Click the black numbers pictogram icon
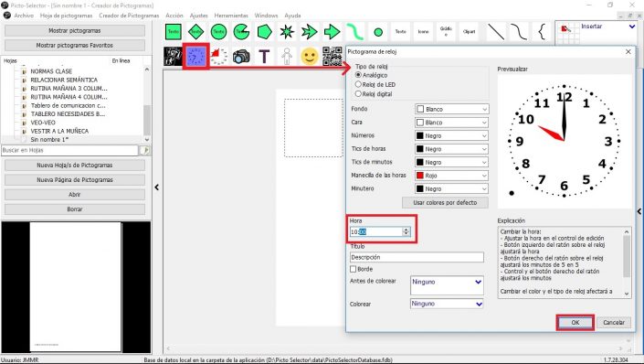 pyautogui.click(x=173, y=57)
